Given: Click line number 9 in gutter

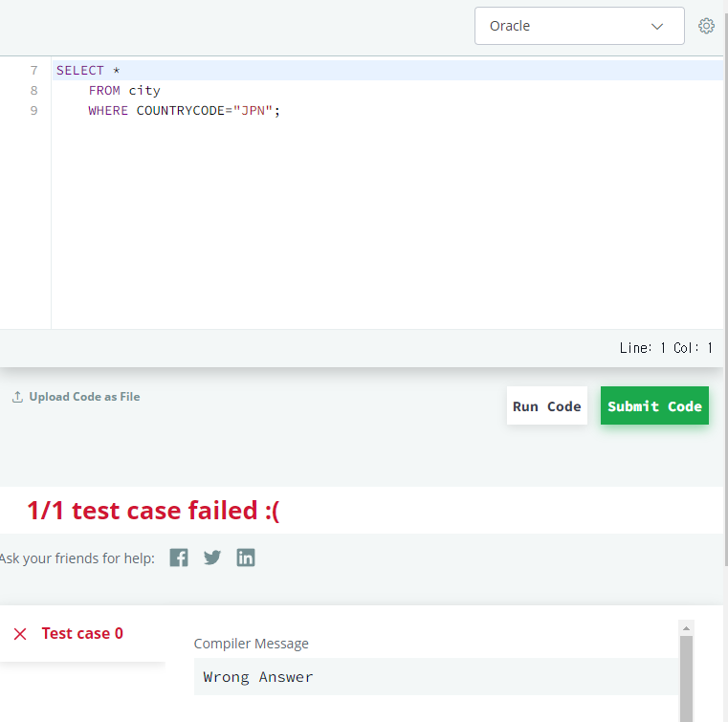Looking at the screenshot, I should [x=33, y=111].
